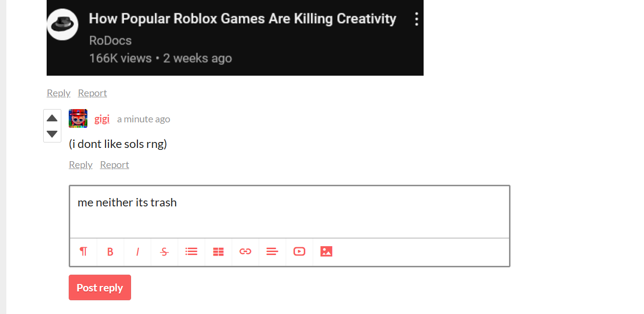Report the post with the video
This screenshot has width=644, height=314.
pos(92,93)
